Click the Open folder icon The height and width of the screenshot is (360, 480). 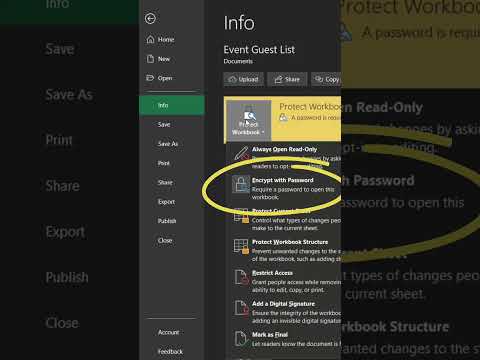[150, 78]
